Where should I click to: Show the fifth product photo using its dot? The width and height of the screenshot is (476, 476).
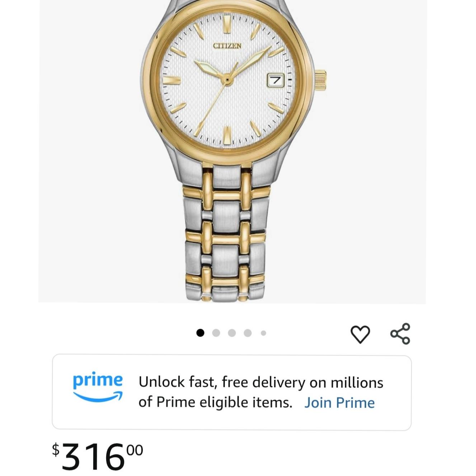pos(263,333)
